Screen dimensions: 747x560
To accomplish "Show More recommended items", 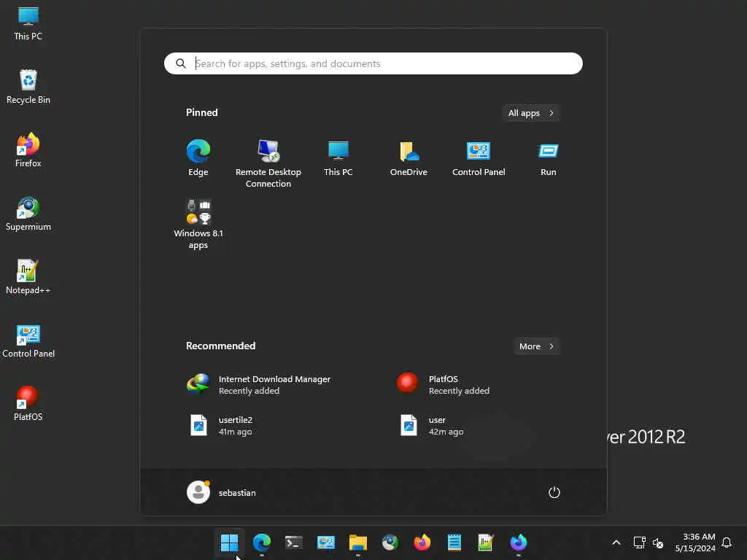I will click(536, 346).
